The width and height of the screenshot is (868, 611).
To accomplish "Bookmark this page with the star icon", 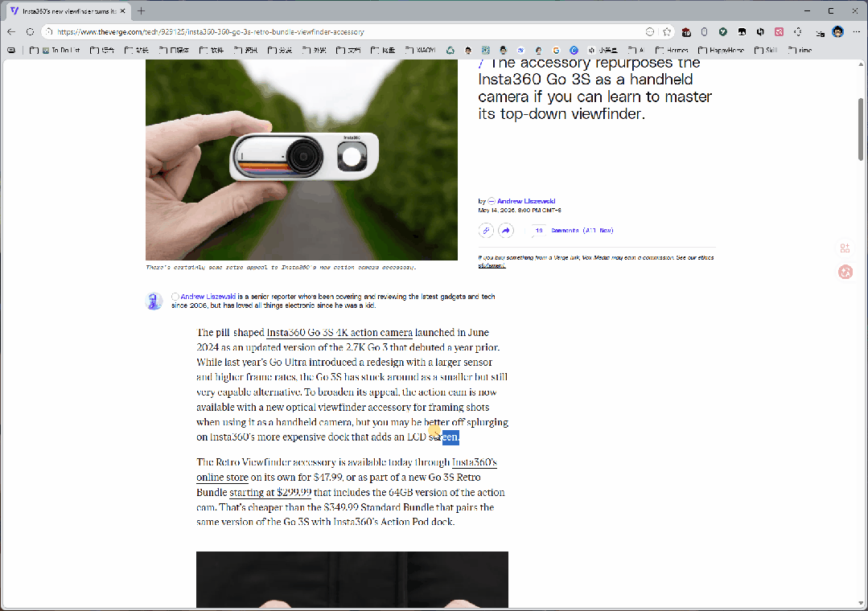I will click(667, 32).
